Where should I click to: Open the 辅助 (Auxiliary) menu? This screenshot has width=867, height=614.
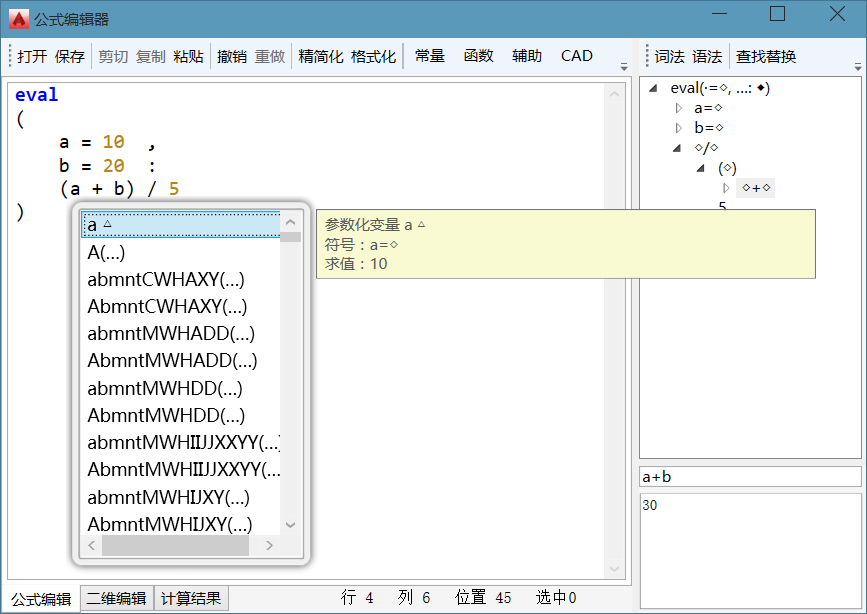point(526,56)
